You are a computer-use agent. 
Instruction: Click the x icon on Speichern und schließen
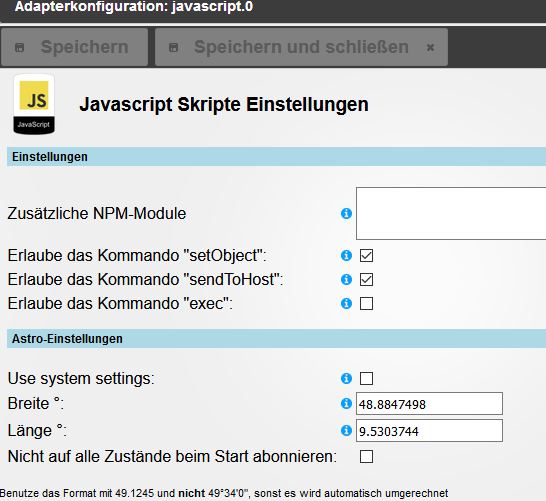coord(430,47)
